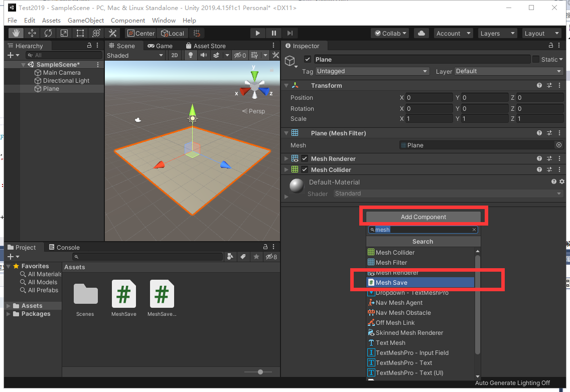Select the Scale tool
The height and width of the screenshot is (392, 570).
(x=64, y=33)
